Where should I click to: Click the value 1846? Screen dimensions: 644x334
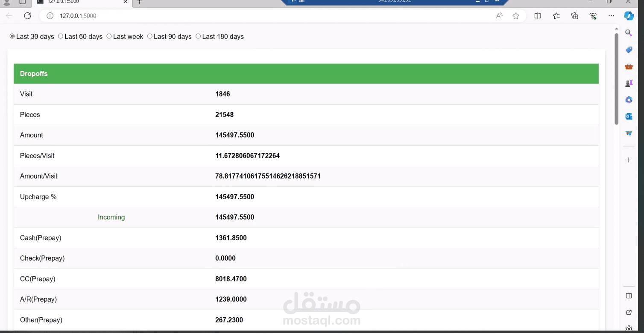pos(222,94)
